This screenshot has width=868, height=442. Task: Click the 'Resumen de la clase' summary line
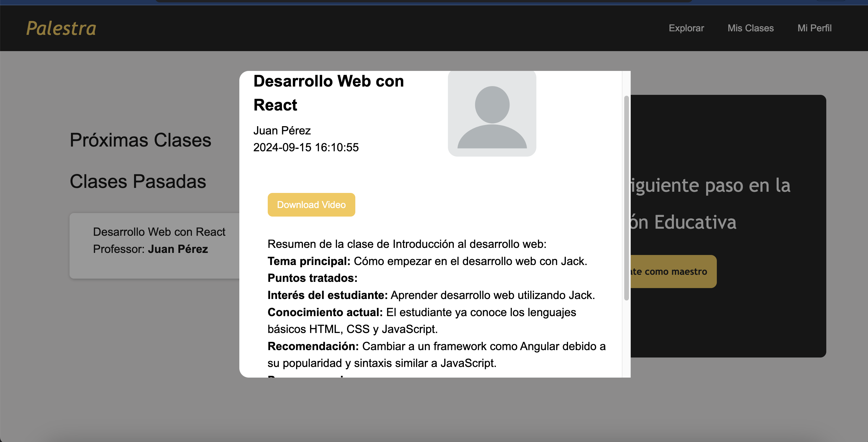pyautogui.click(x=407, y=244)
